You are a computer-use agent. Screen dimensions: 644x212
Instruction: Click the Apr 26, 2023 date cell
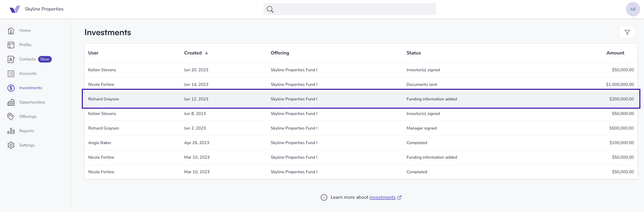197,143
